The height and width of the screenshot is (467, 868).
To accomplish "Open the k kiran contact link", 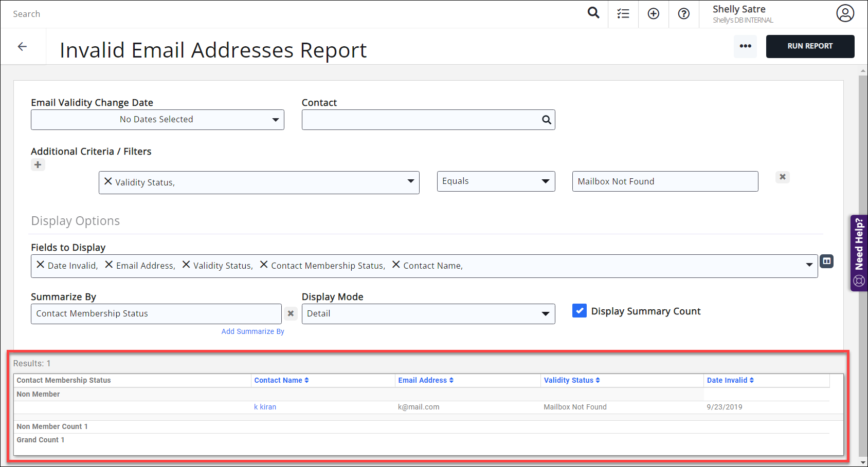I will click(265, 406).
